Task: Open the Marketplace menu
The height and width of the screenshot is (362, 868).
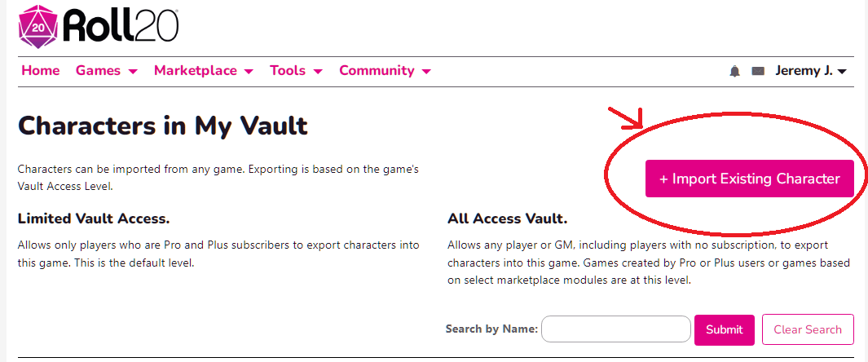Action: point(196,71)
